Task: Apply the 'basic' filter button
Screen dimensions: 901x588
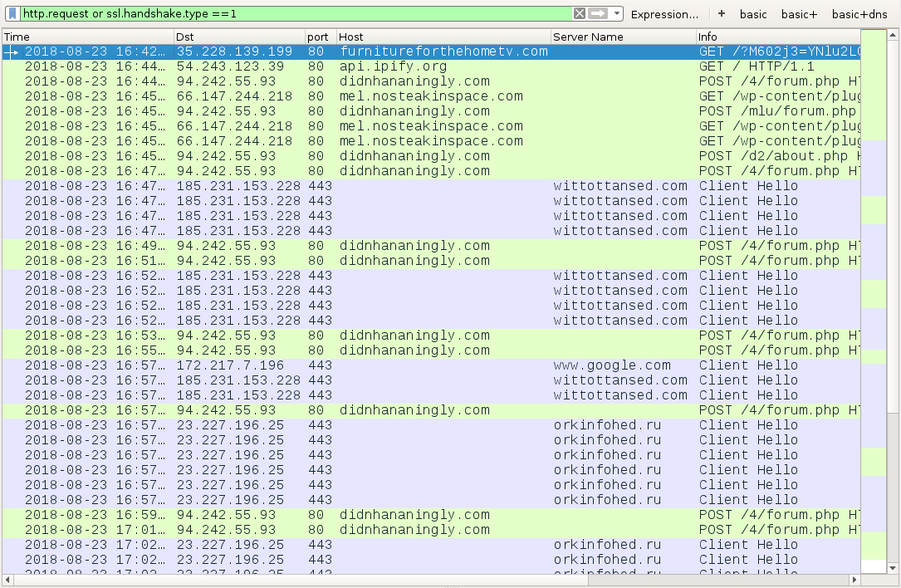Action: click(752, 14)
